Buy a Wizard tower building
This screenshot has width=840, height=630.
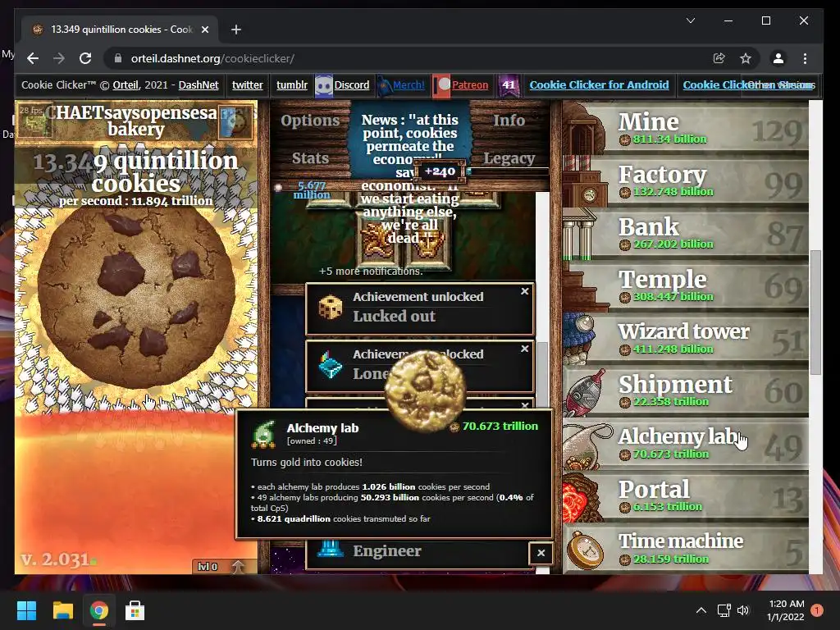pyautogui.click(x=686, y=338)
